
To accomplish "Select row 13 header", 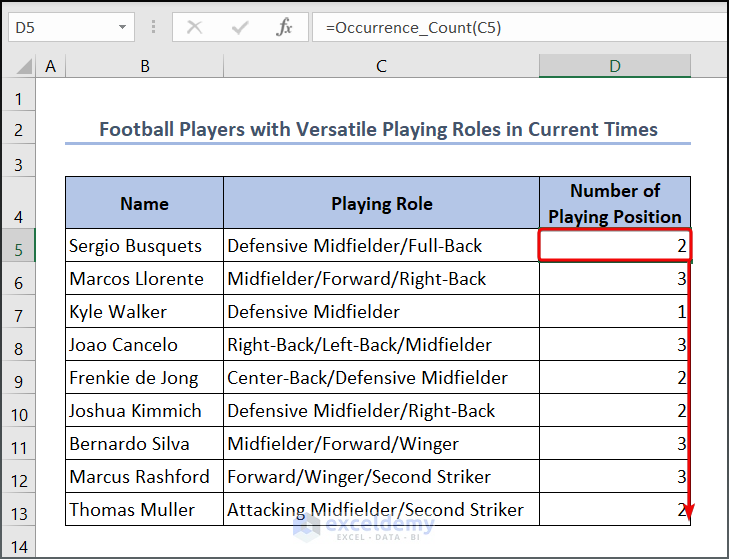I will point(19,510).
